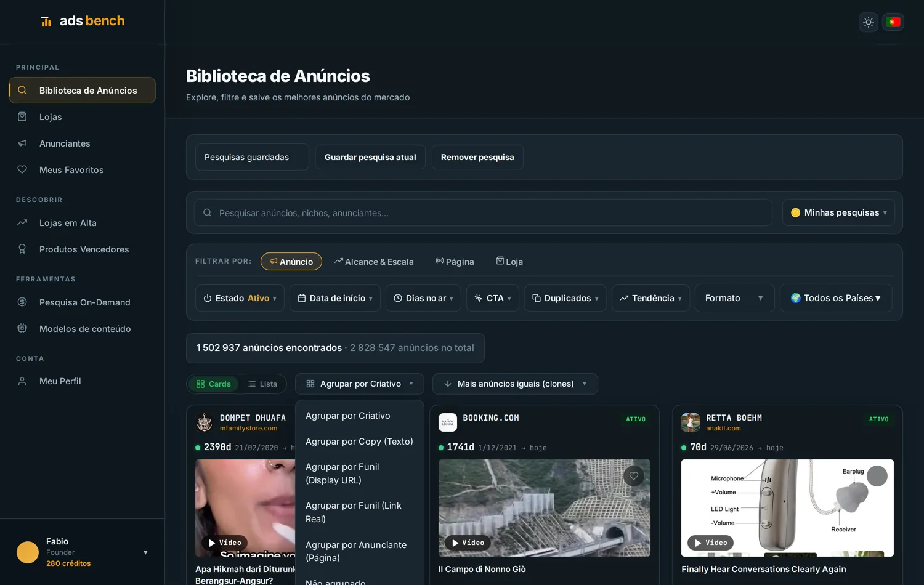
Task: Play the Booking.com video thumbnail
Action: pos(545,508)
